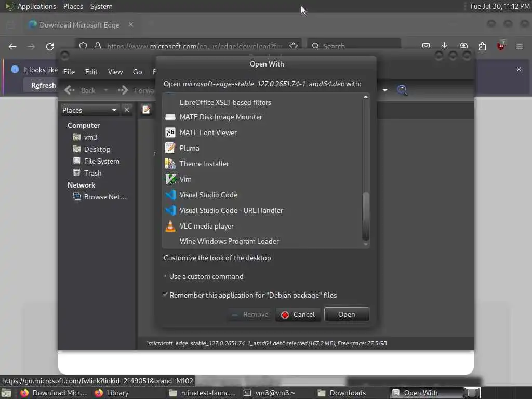Screen dimensions: 532x399
Task: Select Visual Studio Code URL Handler icon
Action: click(170, 210)
